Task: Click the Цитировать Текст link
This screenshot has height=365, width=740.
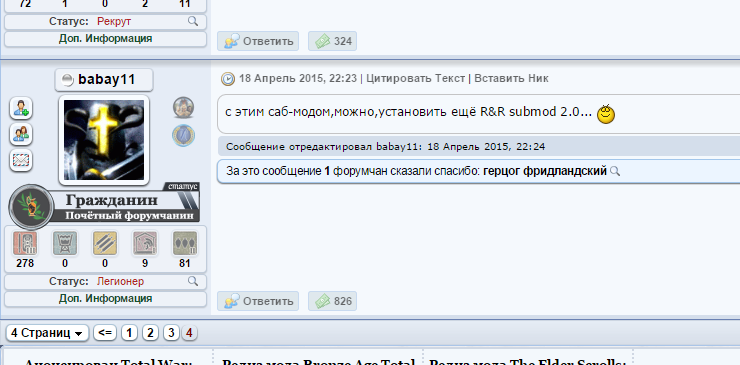Action: [416, 78]
